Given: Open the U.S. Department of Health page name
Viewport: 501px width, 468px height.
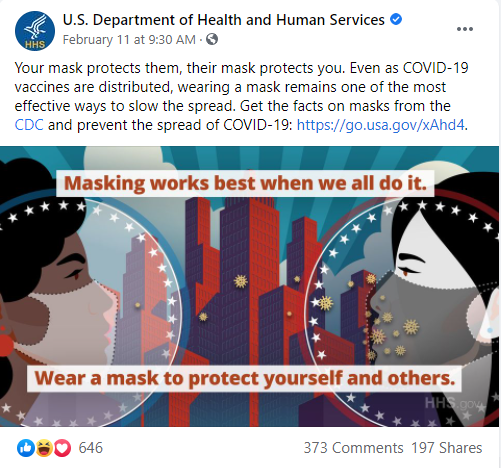Looking at the screenshot, I should tap(224, 20).
